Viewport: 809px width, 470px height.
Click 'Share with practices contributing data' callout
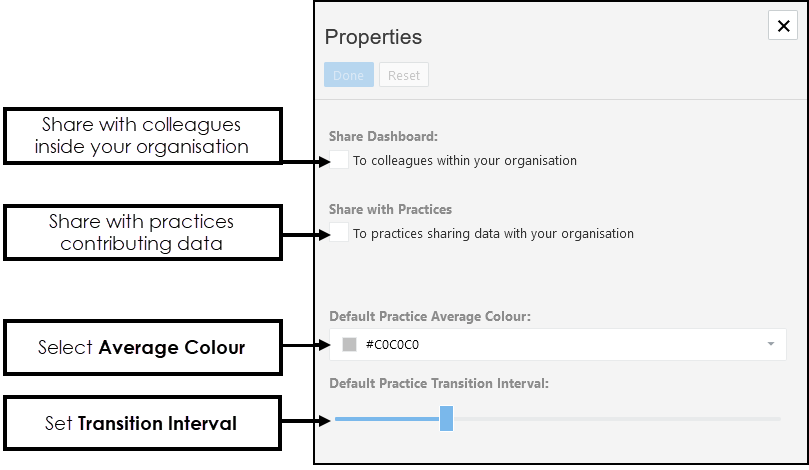[x=142, y=232]
